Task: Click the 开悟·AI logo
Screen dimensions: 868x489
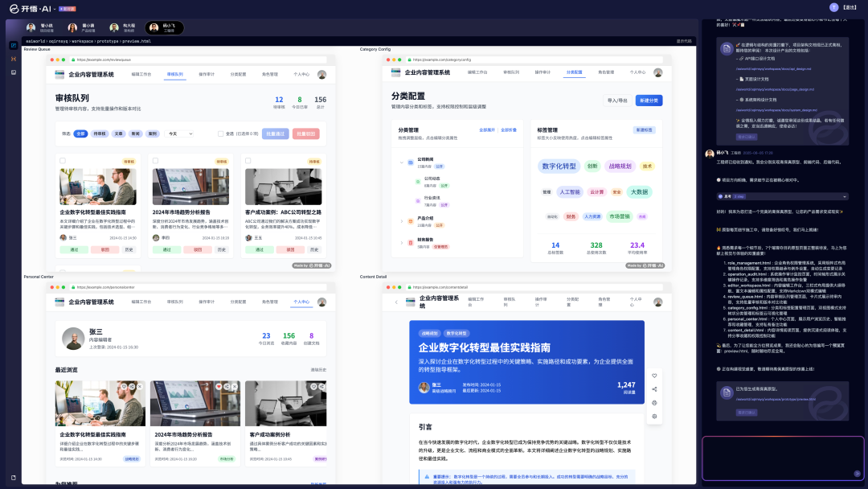Action: (x=31, y=8)
